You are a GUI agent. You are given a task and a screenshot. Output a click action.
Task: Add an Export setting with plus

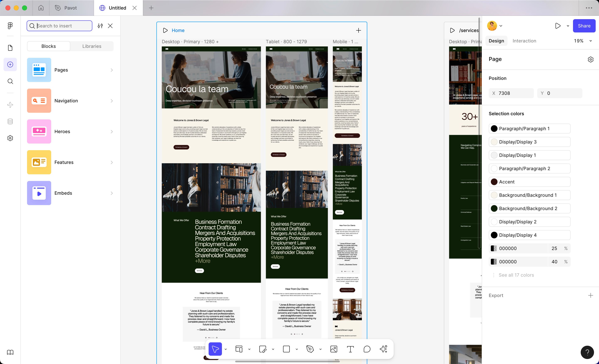[x=590, y=295]
